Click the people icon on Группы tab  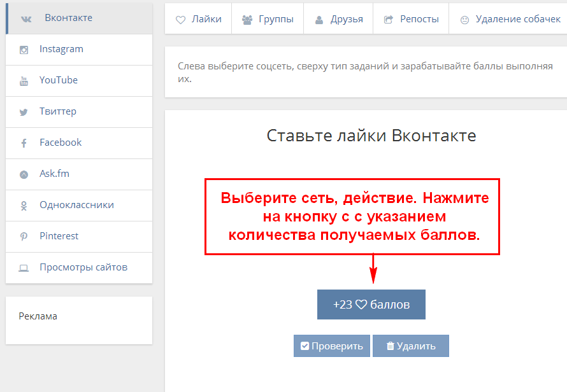click(x=247, y=20)
